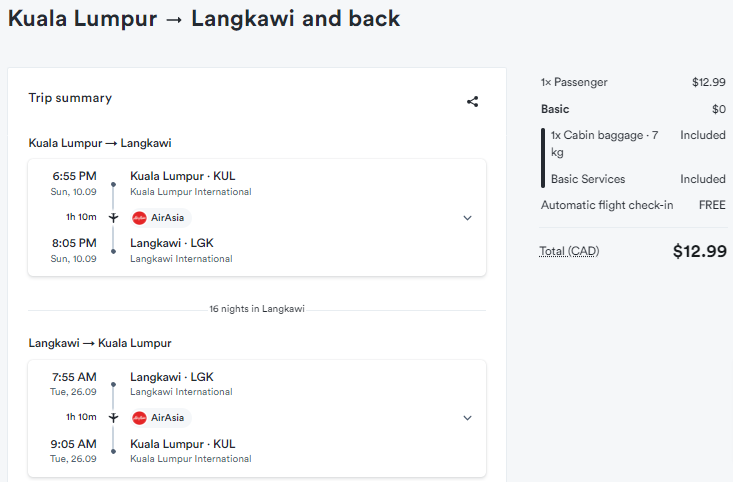Click the Automatic flight check-in row
Viewport: 733px width, 482px height.
(x=633, y=205)
